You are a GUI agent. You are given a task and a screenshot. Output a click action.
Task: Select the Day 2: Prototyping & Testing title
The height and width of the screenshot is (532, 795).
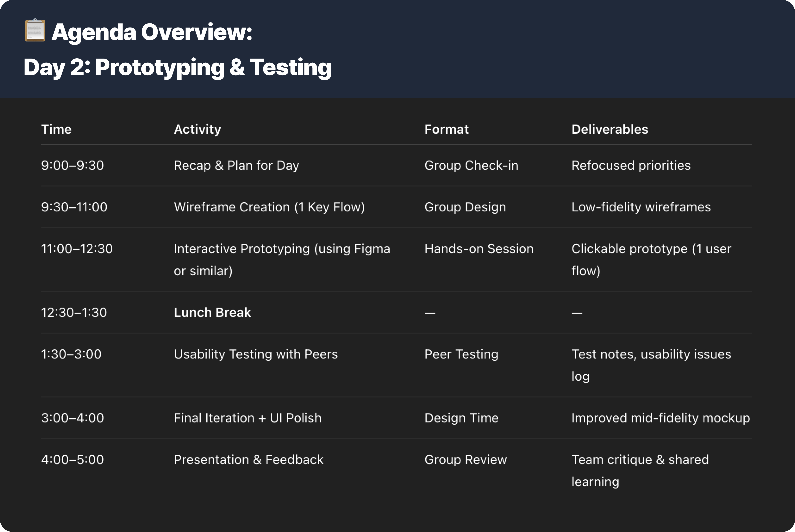(x=177, y=67)
